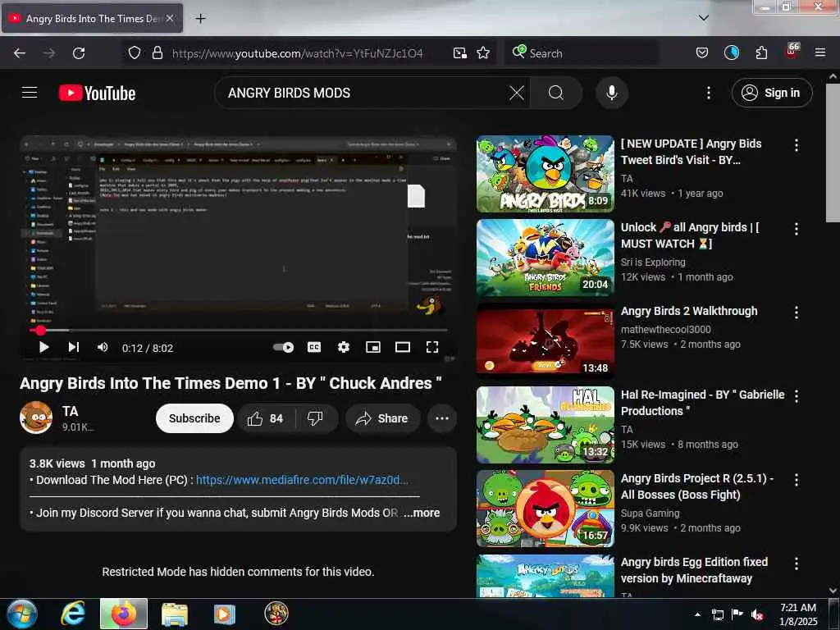
Task: Open the mediafire download link
Action: point(302,479)
